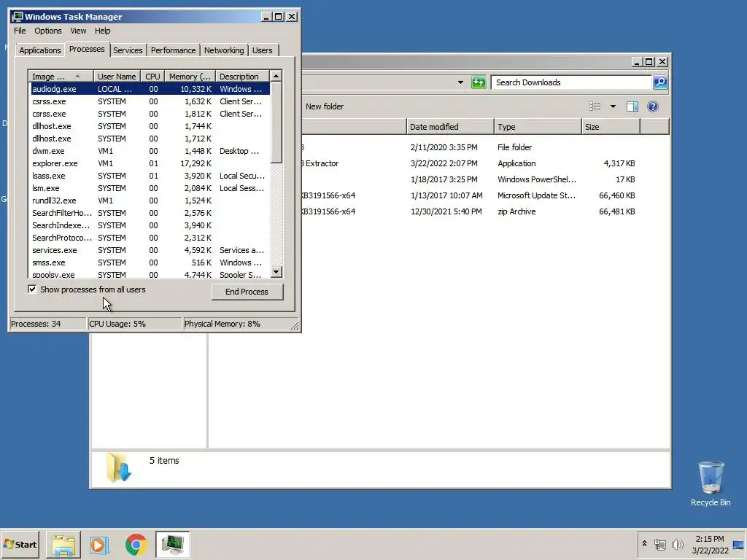The width and height of the screenshot is (747, 560).
Task: Sort processes by CPU column
Action: click(x=152, y=76)
